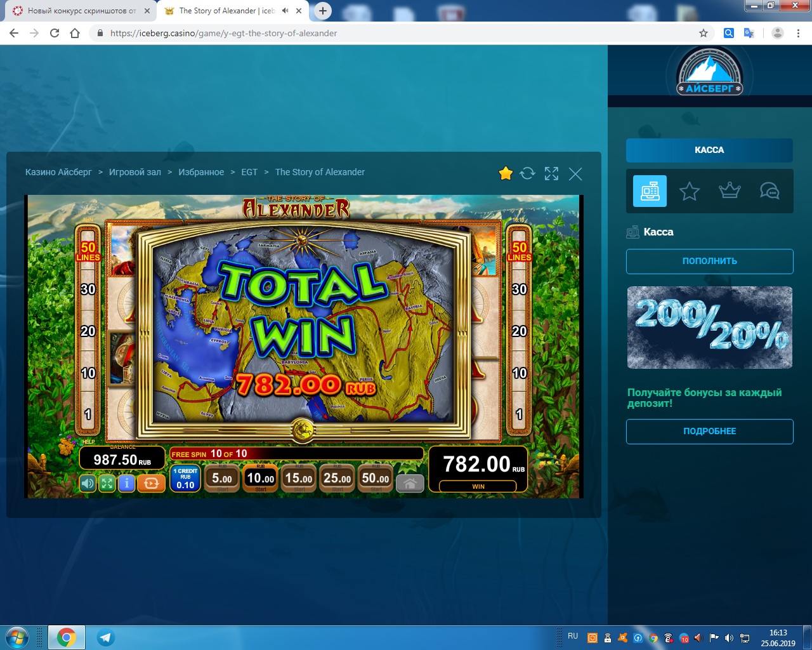Open the Chrome profile avatar menu
The height and width of the screenshot is (650, 812).
point(777,33)
